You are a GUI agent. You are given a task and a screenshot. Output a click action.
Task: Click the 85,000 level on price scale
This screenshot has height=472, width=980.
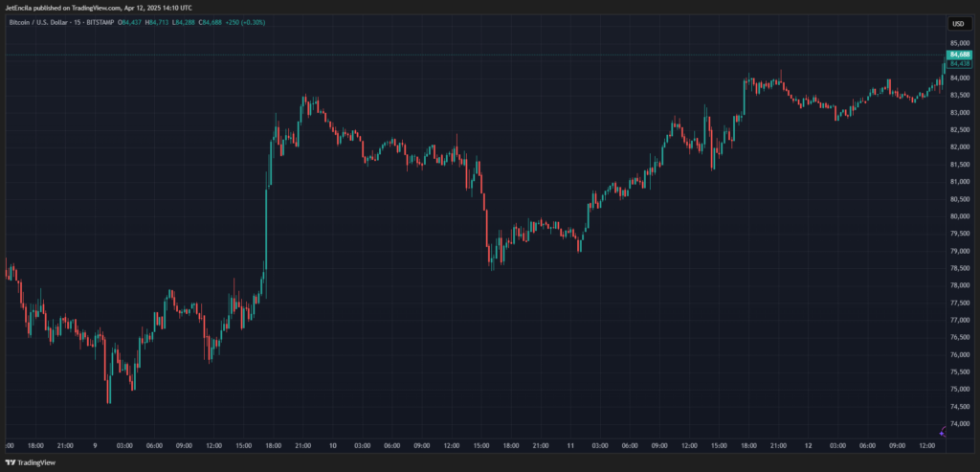(x=958, y=43)
